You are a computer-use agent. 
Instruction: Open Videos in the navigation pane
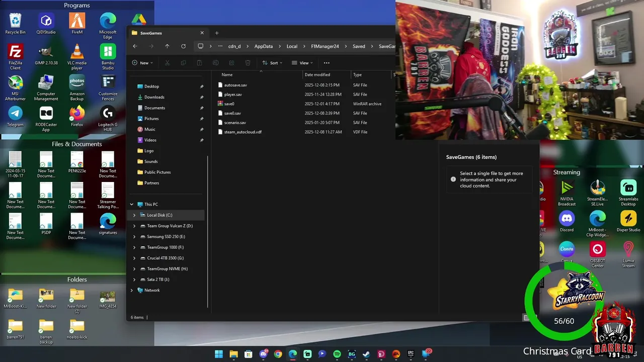(150, 140)
